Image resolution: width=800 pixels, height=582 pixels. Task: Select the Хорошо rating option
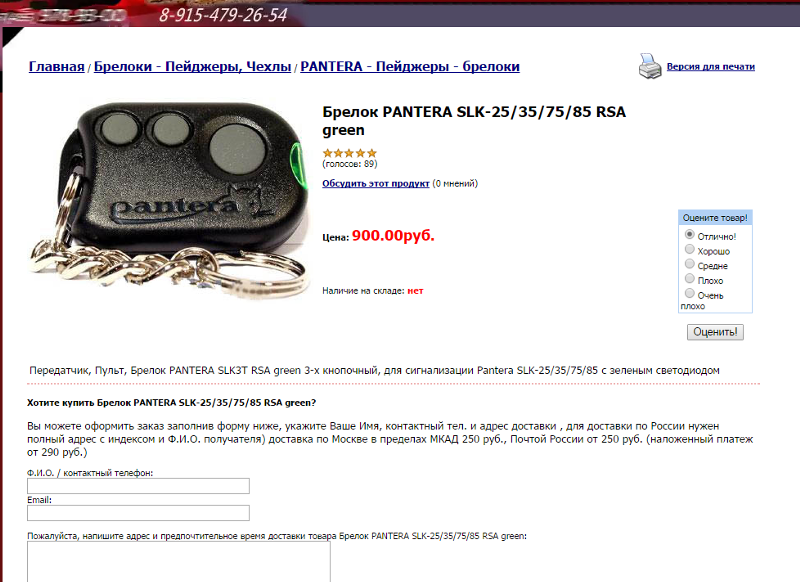[x=690, y=249]
